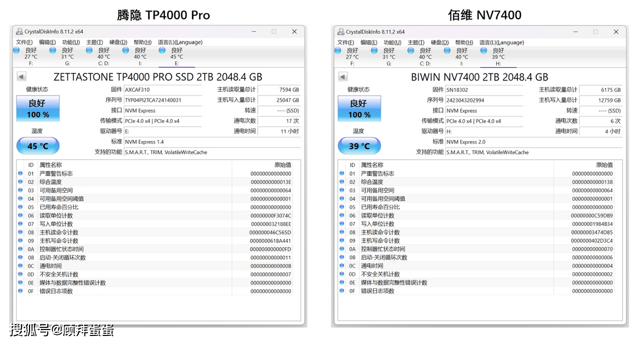Image resolution: width=644 pixels, height=344 pixels.
Task: Click 良好 100% health button in left window
Action: [38, 108]
